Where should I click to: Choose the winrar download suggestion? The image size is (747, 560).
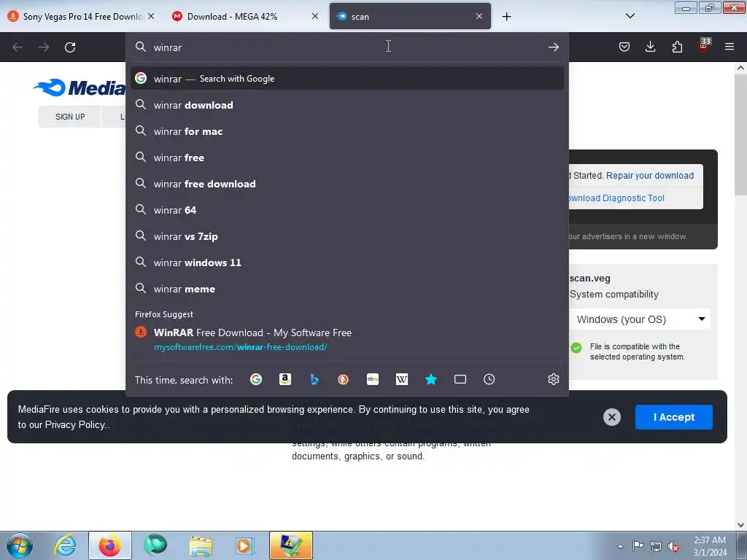coord(347,105)
